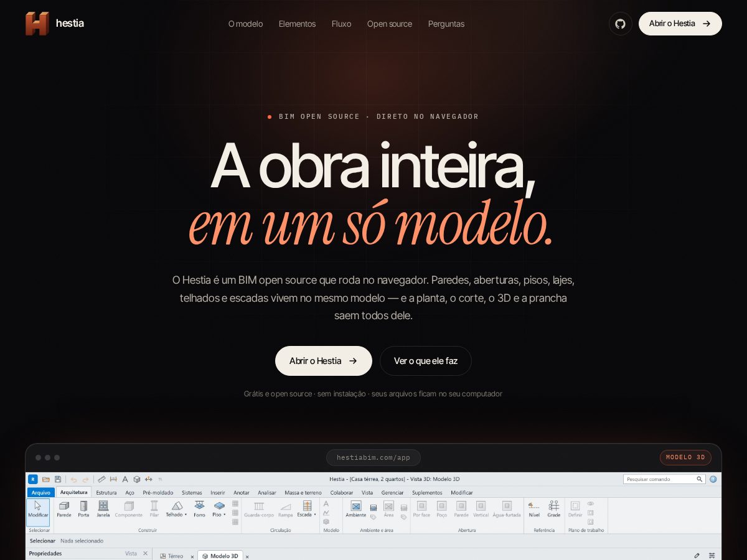
Task: Go to Open source nav link
Action: (x=390, y=24)
